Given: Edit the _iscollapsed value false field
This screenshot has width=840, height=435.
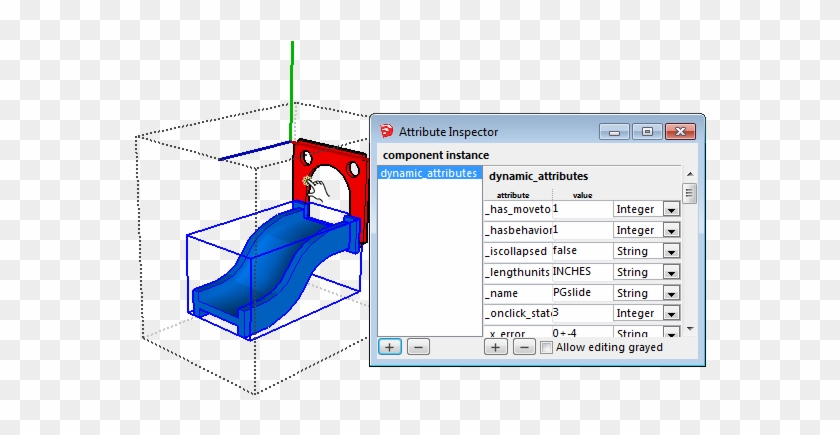Looking at the screenshot, I should point(582,251).
